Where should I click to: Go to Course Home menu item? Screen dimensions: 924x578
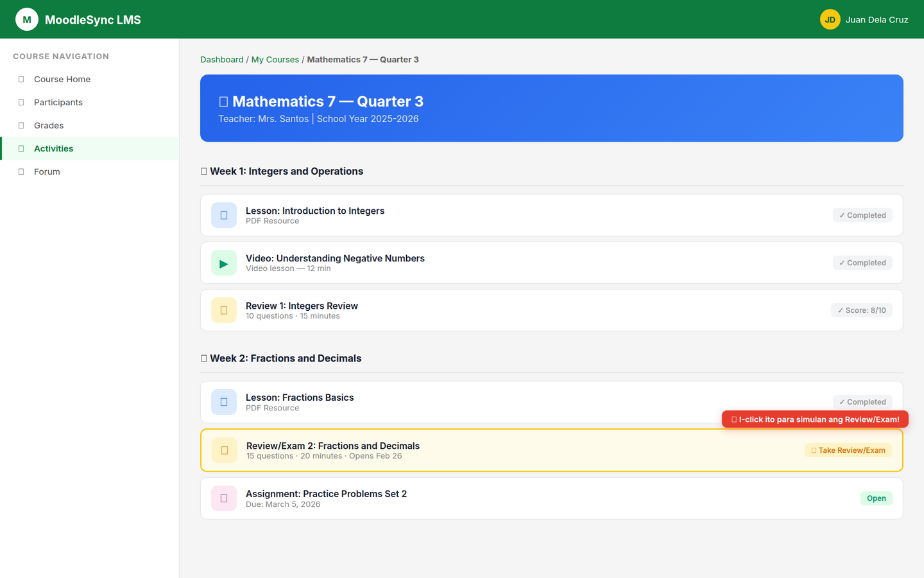coord(62,79)
